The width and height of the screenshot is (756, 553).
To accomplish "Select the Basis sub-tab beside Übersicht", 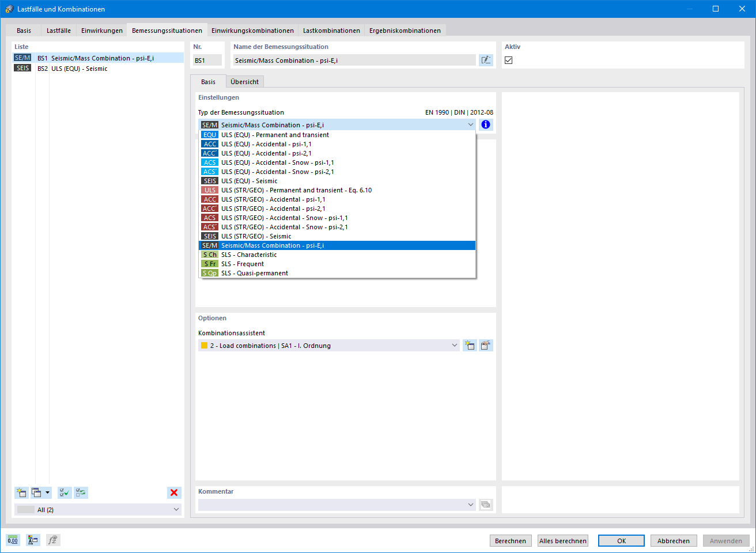I will (208, 81).
